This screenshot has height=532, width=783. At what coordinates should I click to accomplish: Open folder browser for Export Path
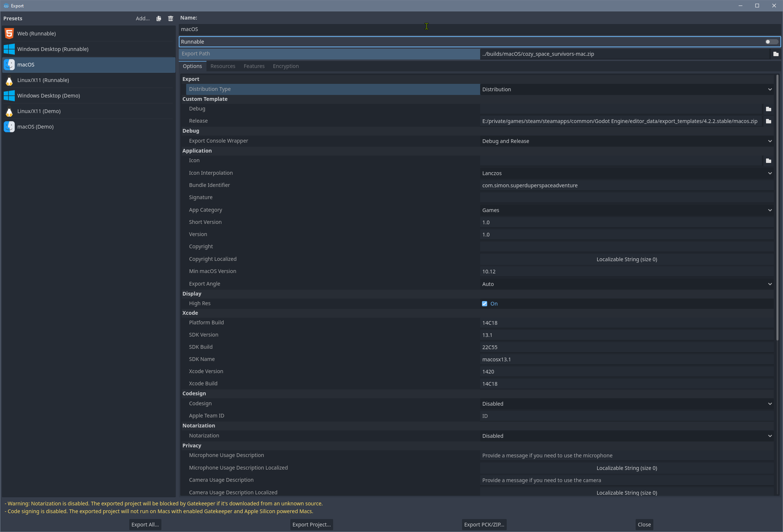point(776,54)
